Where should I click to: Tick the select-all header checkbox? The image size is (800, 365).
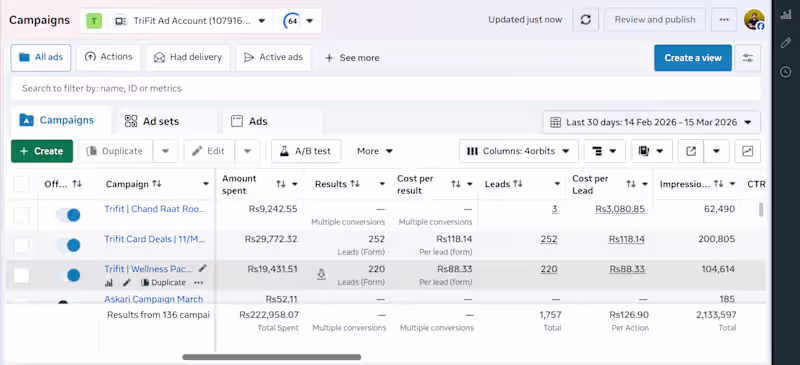(x=21, y=184)
